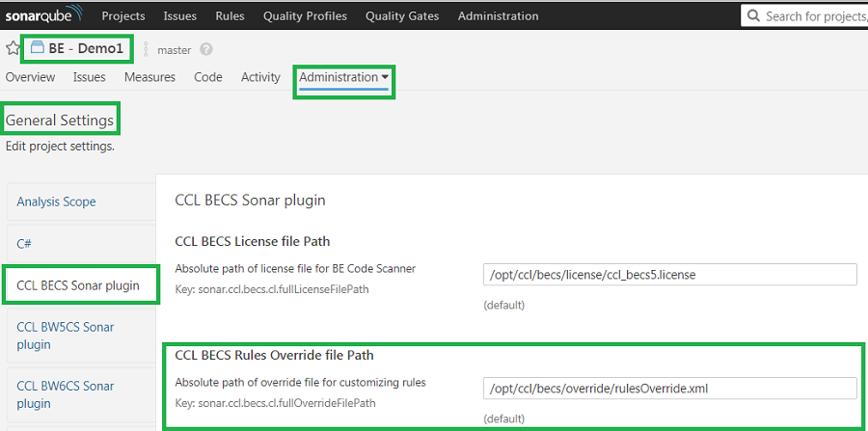Click the CCL BECS Sonar plugin section heading
The image size is (868, 431).
[250, 200]
